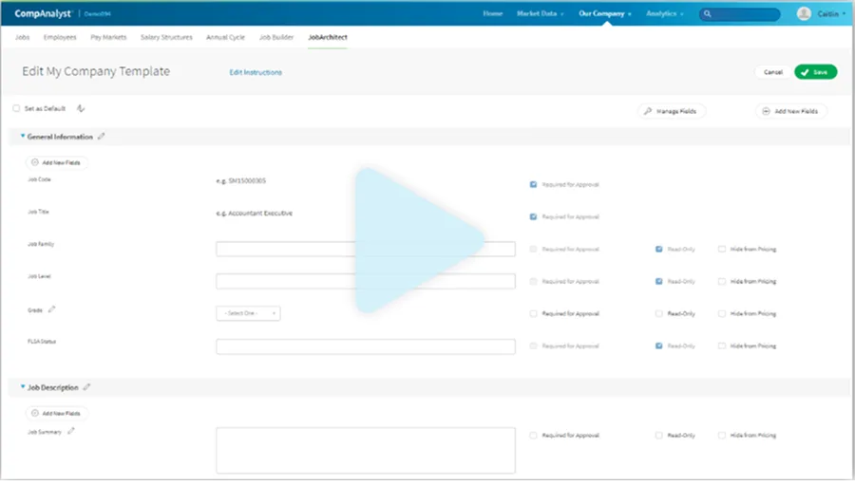Switch to the Job Builder tab
This screenshot has height=504, width=855.
point(276,37)
